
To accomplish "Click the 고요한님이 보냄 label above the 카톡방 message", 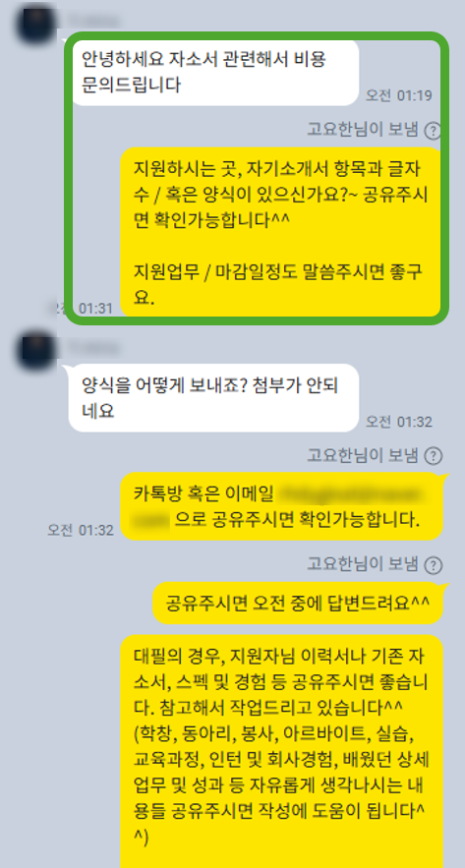I will click(x=363, y=455).
